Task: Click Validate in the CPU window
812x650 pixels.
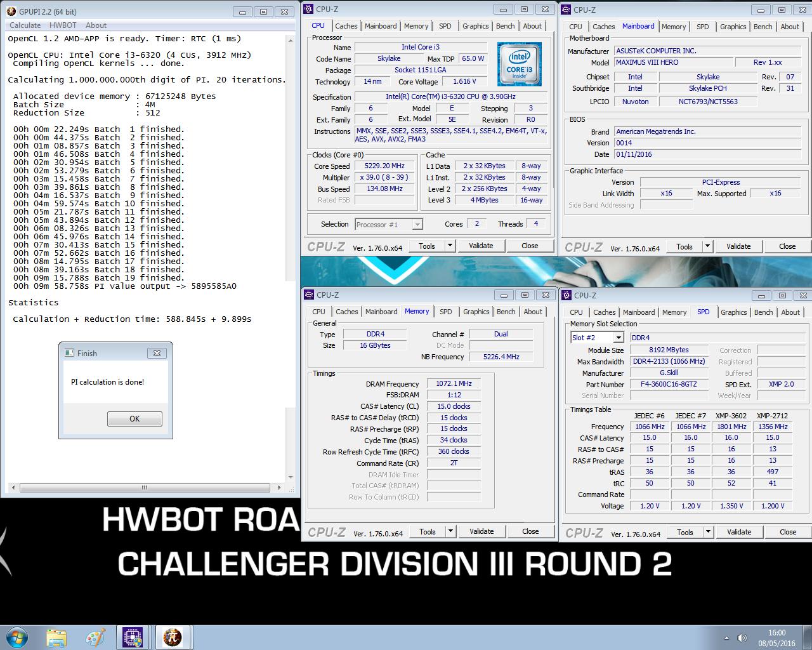Action: 481,246
